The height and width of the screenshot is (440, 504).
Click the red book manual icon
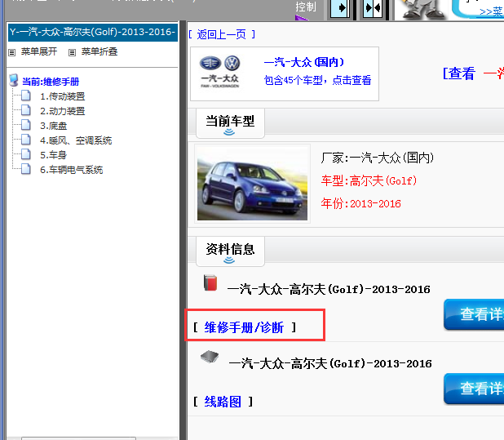pyautogui.click(x=210, y=283)
